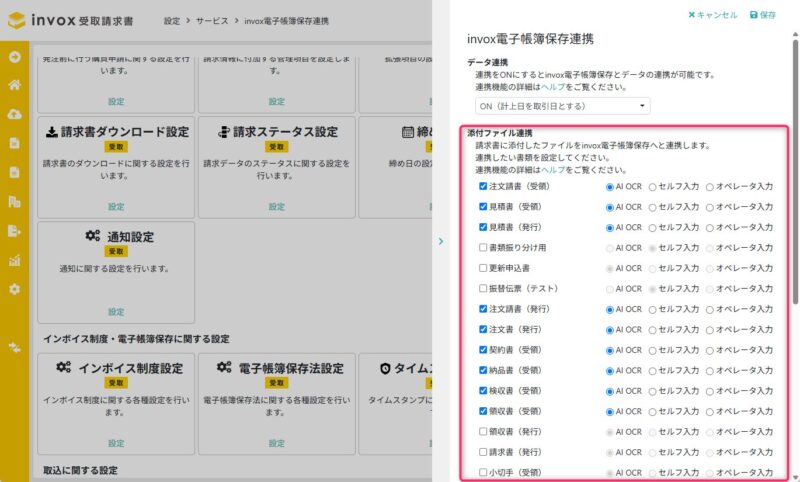The width and height of the screenshot is (800, 482).
Task: Go to 設定 in the breadcrumb
Action: (x=172, y=21)
